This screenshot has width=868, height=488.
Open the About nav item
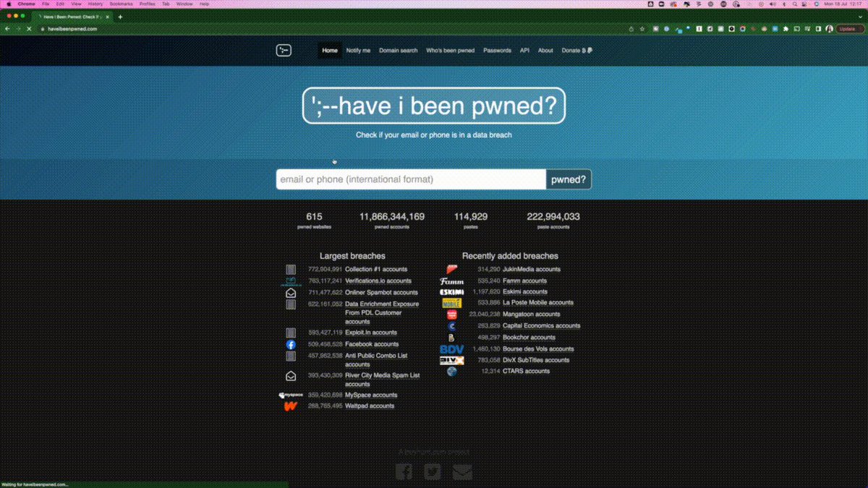[x=545, y=51]
